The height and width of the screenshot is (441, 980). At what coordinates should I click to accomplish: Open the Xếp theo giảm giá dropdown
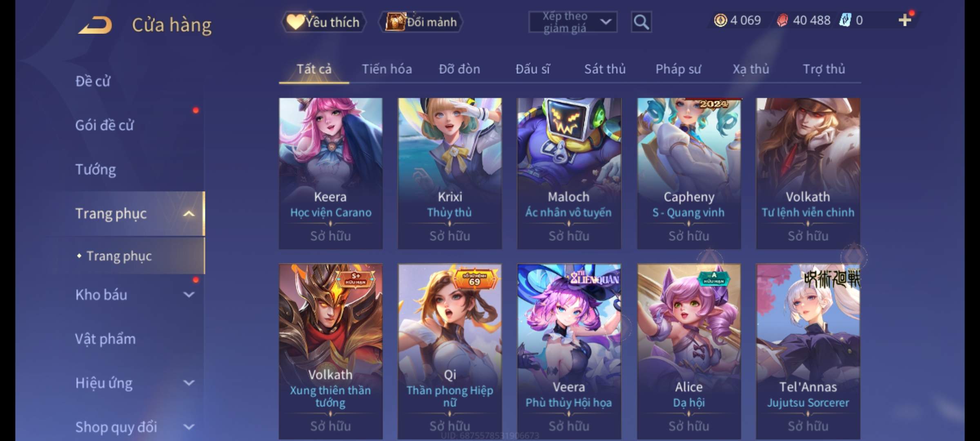(572, 22)
